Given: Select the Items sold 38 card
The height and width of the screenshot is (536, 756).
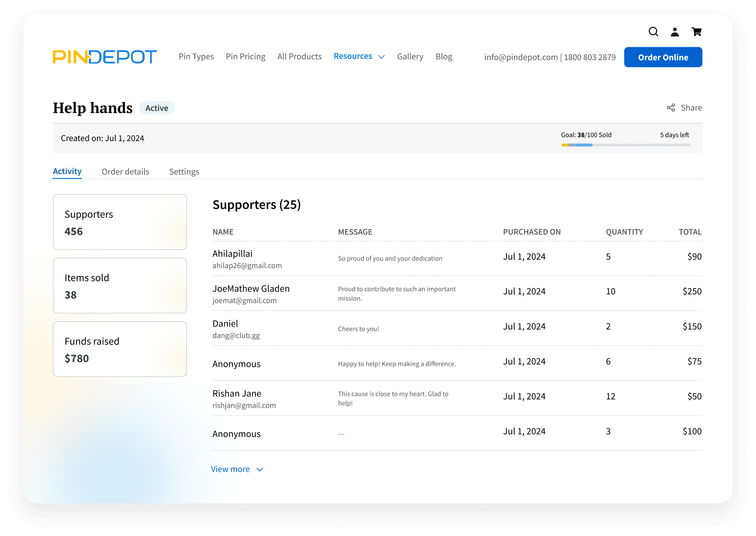Looking at the screenshot, I should click(120, 286).
